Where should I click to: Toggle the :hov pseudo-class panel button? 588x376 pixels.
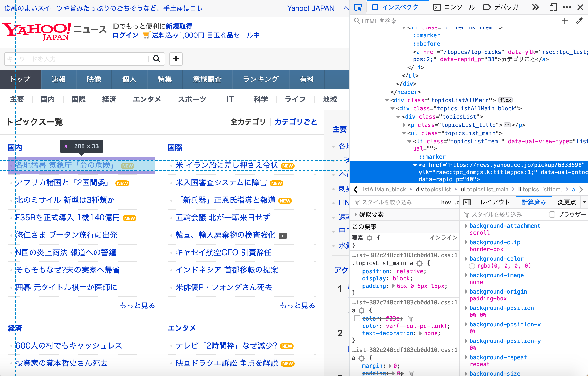pos(445,202)
